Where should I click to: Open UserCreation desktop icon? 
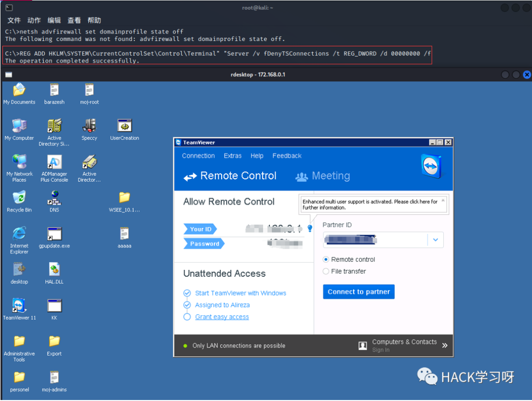coord(125,126)
